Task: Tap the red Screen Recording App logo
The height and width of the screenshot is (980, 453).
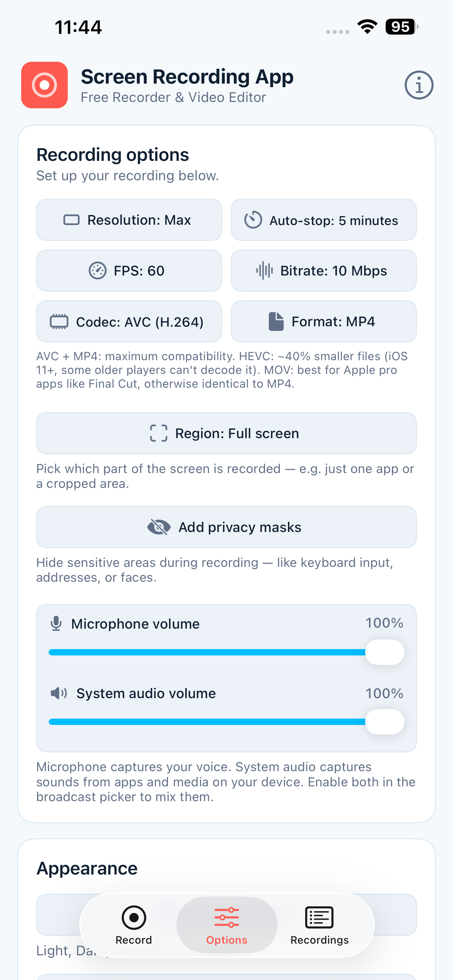Action: pyautogui.click(x=44, y=85)
